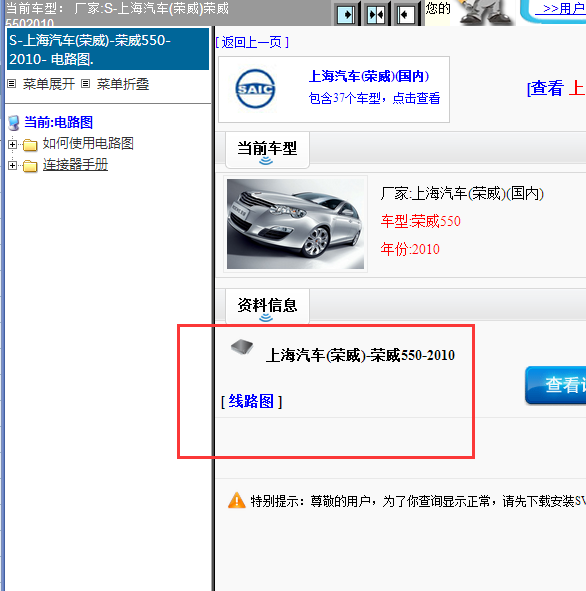Viewport: 586px width, 591px height.
Task: Click the 上海汽车(荣威)-荣威550-2010 title text
Action: [360, 355]
